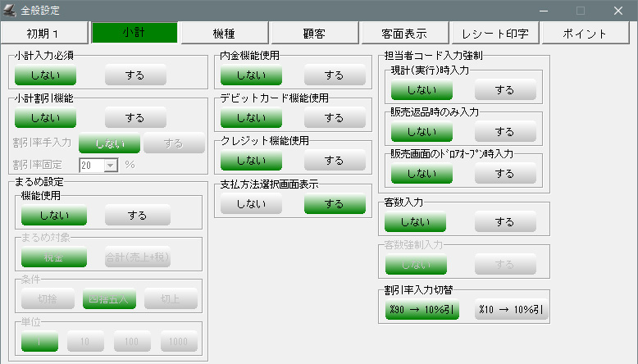Switch to the 初期１ tab

[45, 34]
